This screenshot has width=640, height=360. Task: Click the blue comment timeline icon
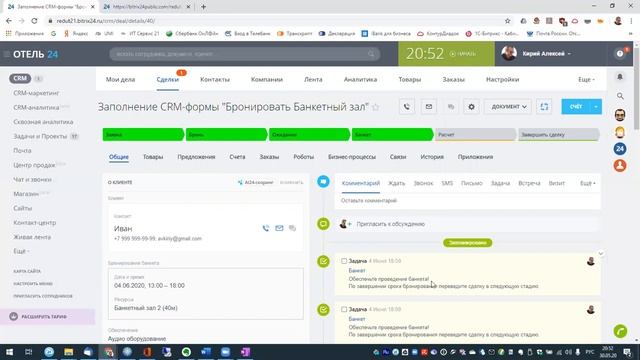pyautogui.click(x=323, y=181)
